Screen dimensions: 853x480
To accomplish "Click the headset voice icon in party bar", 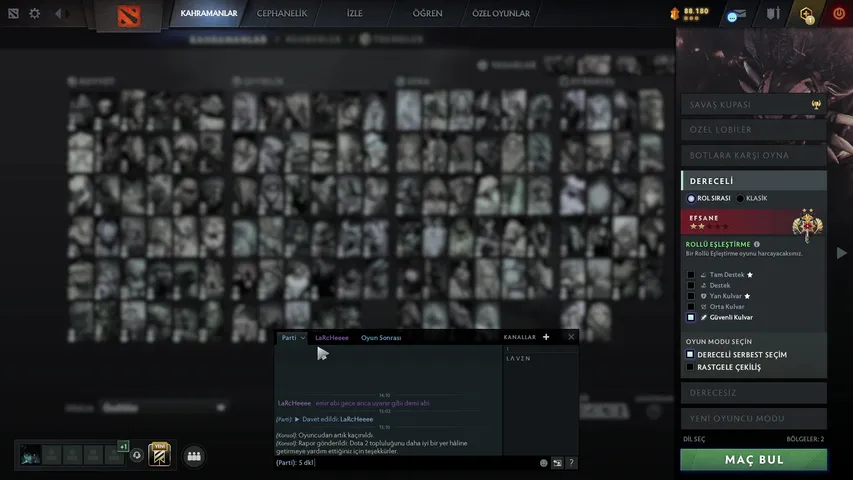I will pyautogui.click(x=137, y=455).
